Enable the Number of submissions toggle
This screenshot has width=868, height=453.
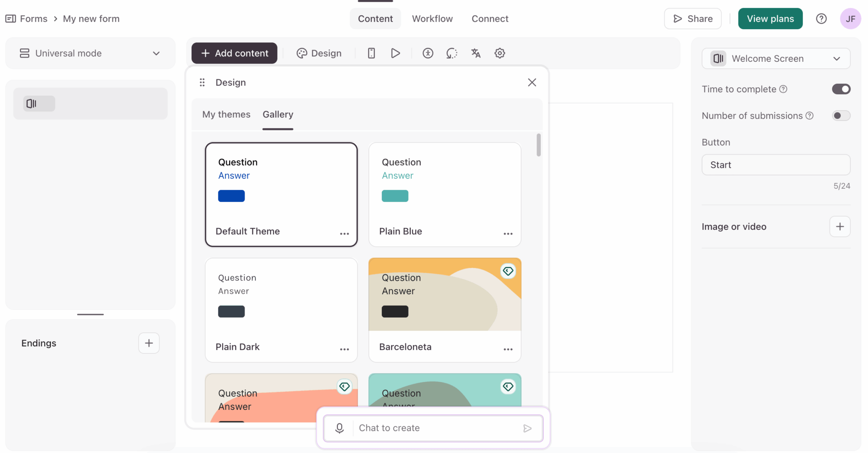pos(841,116)
